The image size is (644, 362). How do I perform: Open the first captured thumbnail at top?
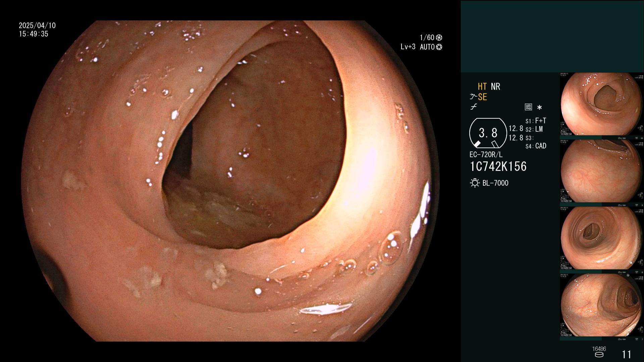click(x=602, y=104)
